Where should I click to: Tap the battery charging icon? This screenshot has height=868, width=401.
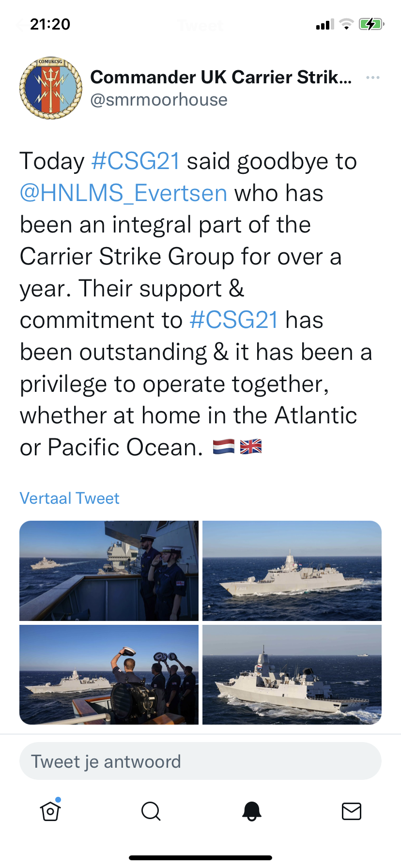coord(371,24)
